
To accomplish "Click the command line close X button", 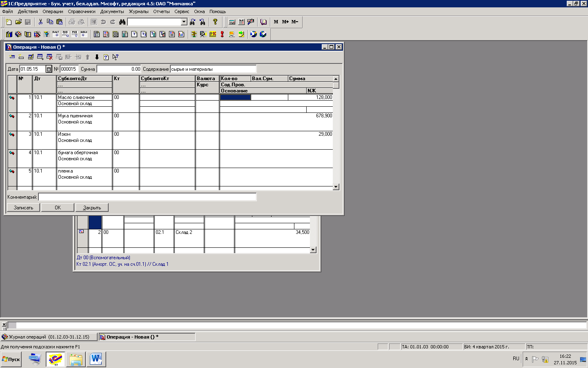I will pos(4,325).
